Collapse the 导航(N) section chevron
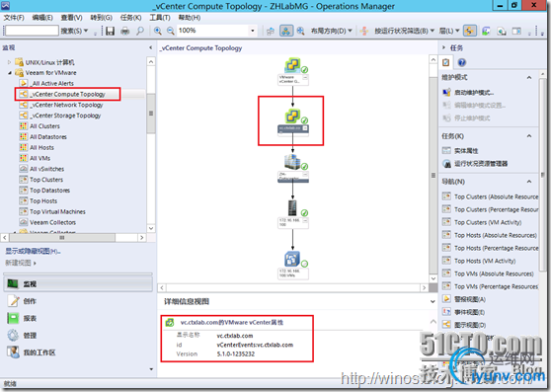The height and width of the screenshot is (392, 551). [x=529, y=182]
